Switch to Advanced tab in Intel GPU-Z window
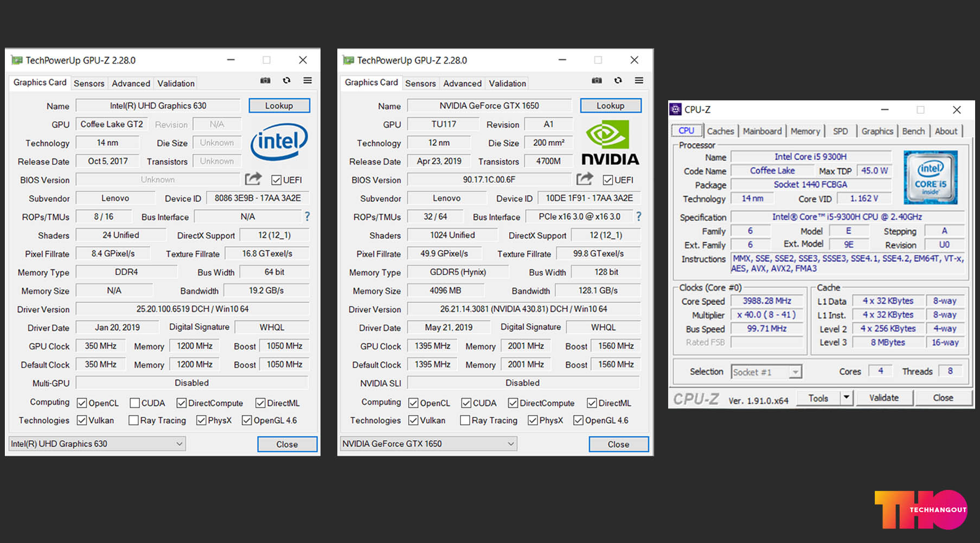 point(131,84)
